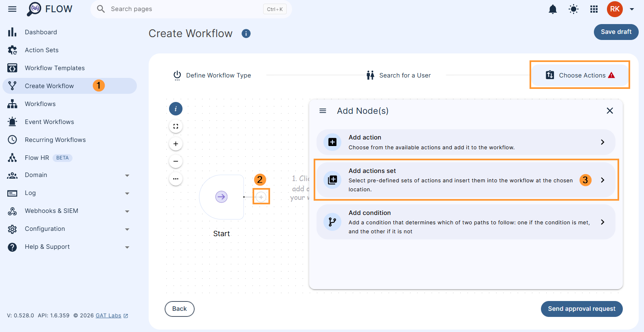Open the Workflows page
Image resolution: width=644 pixels, height=332 pixels.
pos(70,104)
